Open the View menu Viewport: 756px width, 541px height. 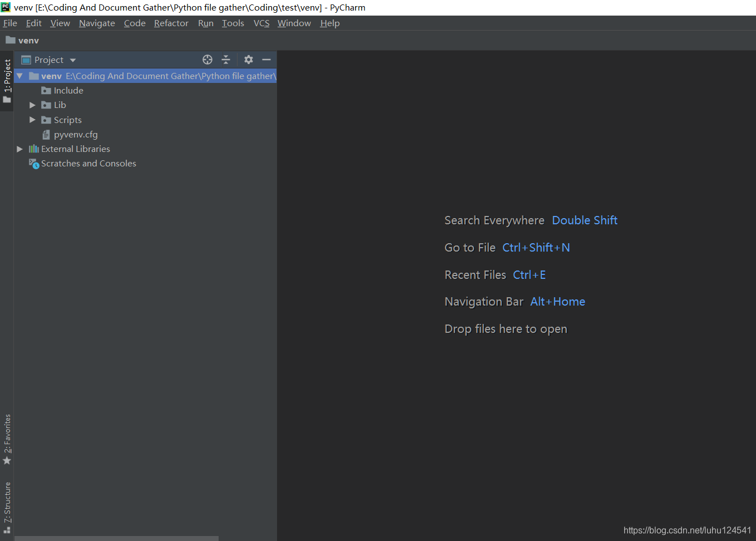60,23
